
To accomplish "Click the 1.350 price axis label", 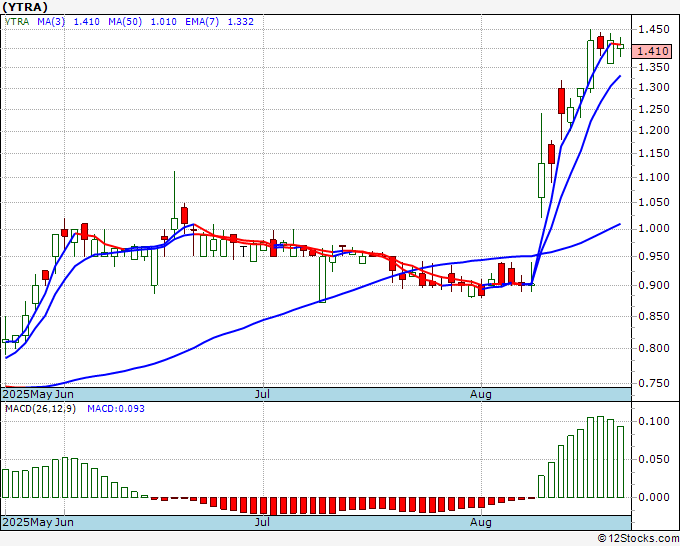I will click(654, 67).
